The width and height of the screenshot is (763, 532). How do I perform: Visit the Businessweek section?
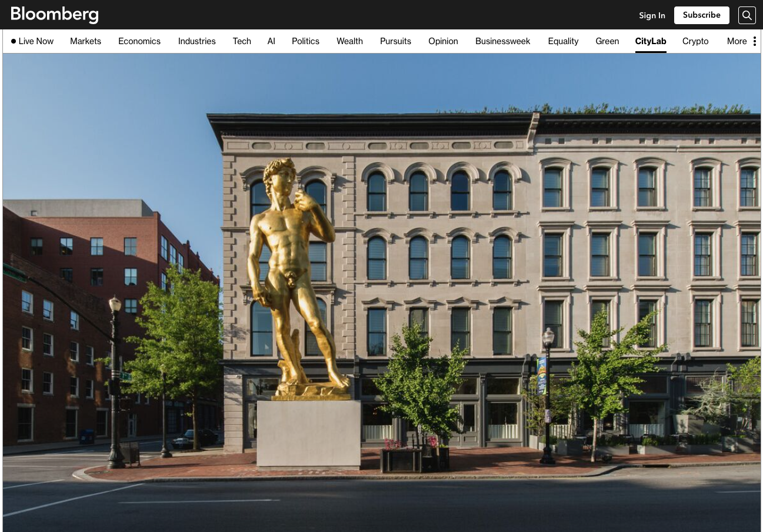(503, 41)
